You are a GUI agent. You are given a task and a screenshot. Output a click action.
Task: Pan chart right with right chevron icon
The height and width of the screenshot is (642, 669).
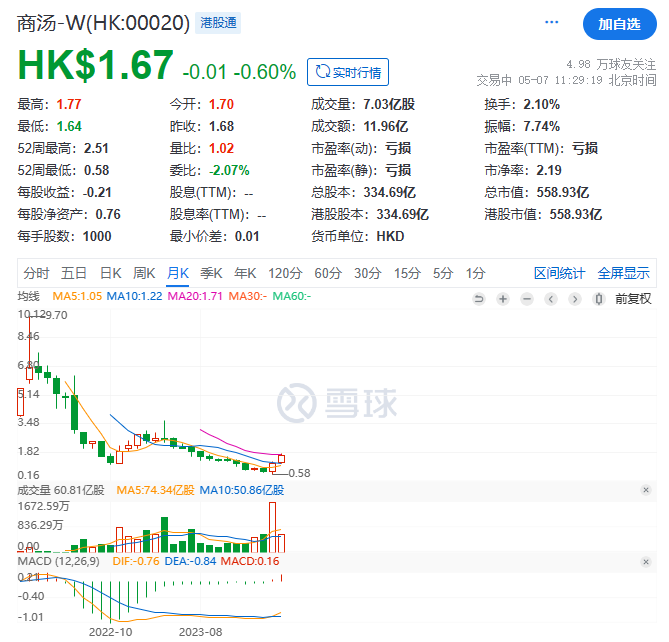pyautogui.click(x=575, y=299)
